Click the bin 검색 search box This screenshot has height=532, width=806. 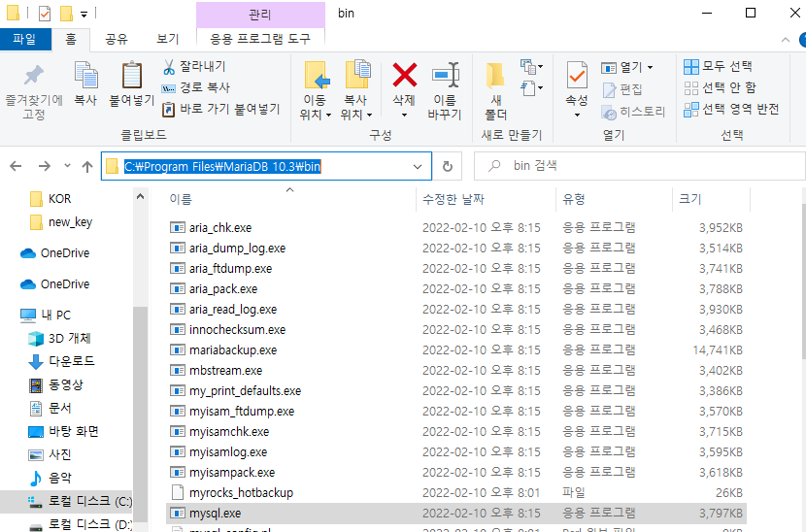tap(639, 166)
